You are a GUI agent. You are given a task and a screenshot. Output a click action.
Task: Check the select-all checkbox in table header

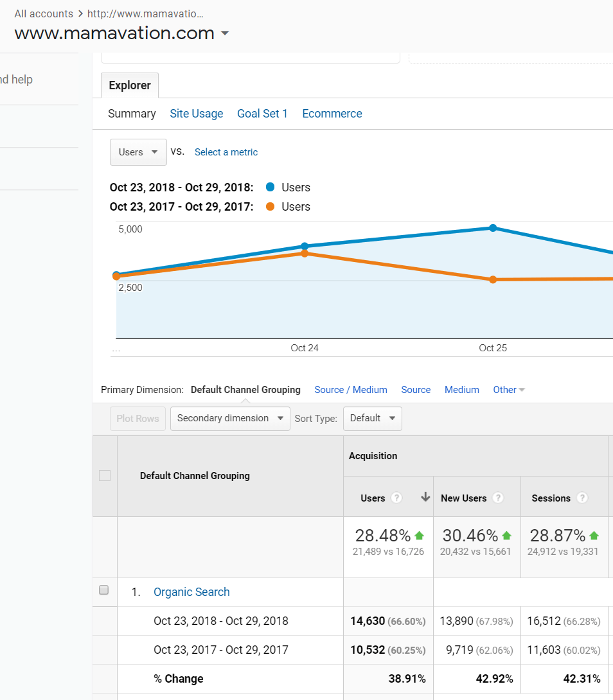pos(105,476)
